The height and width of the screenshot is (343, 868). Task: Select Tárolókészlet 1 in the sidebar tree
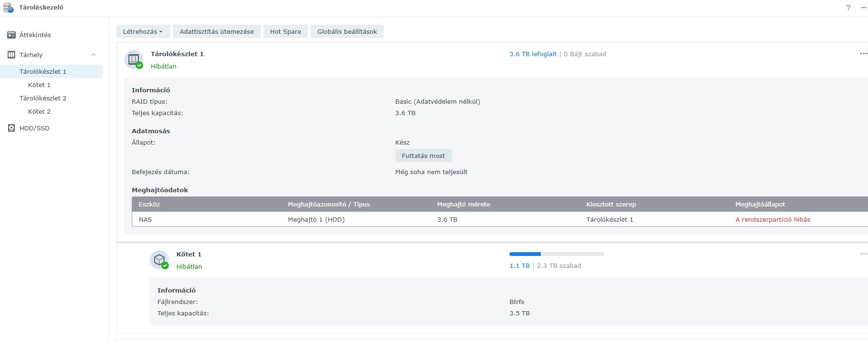click(43, 72)
